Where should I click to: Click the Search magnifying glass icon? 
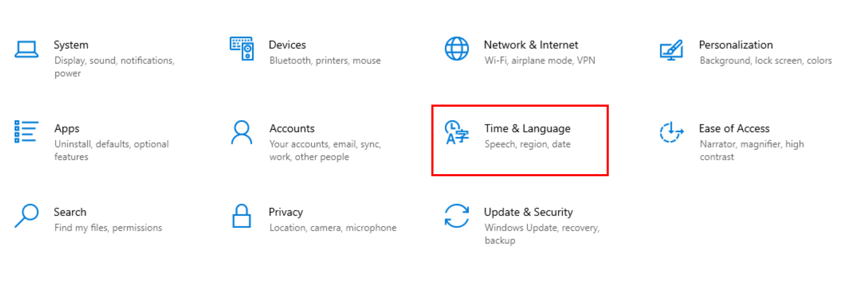(x=27, y=216)
